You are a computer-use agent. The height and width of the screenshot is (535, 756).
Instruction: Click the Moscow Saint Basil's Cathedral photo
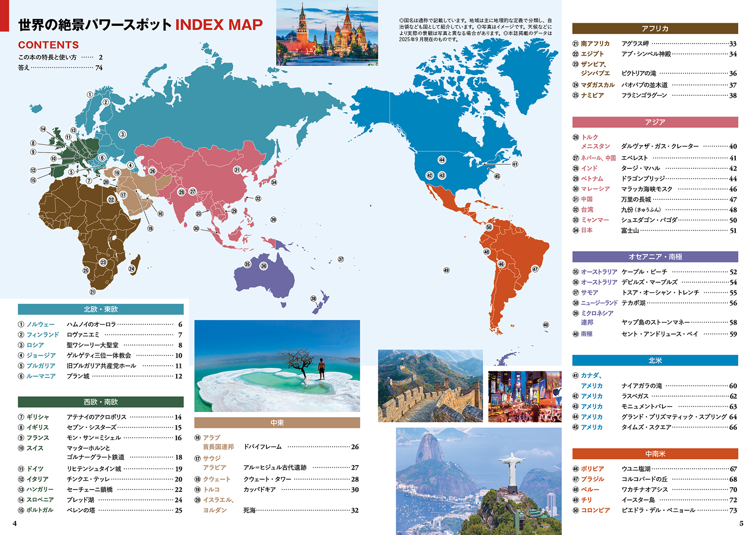click(327, 33)
